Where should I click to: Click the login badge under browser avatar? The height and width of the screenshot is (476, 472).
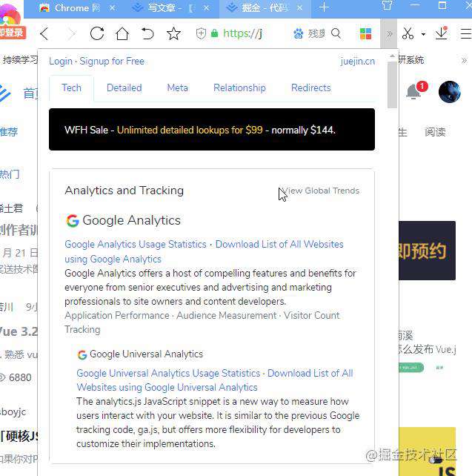13,33
